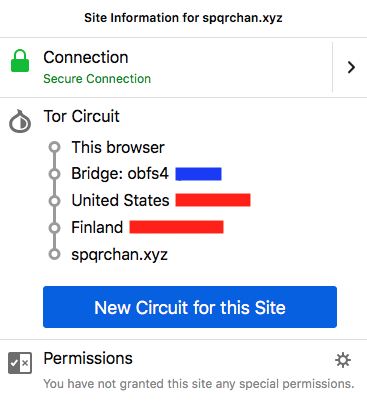Open permissions settings gear icon

point(343,360)
